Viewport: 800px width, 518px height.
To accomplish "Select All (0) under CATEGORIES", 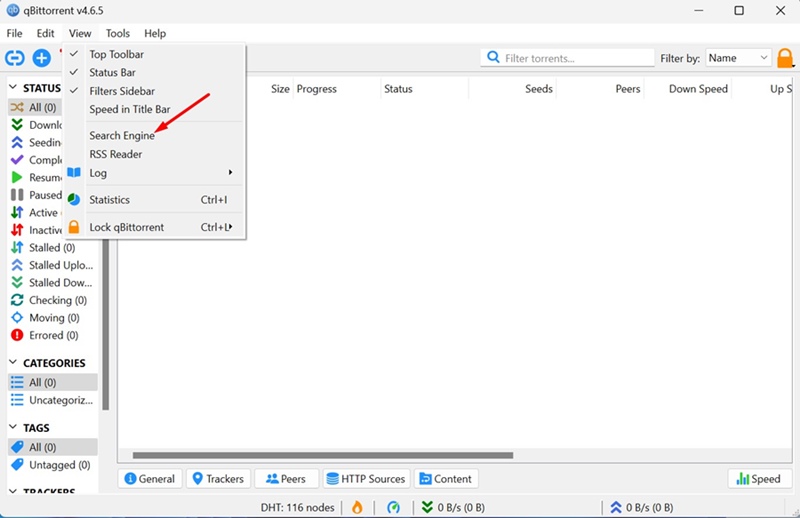I will pyautogui.click(x=53, y=382).
